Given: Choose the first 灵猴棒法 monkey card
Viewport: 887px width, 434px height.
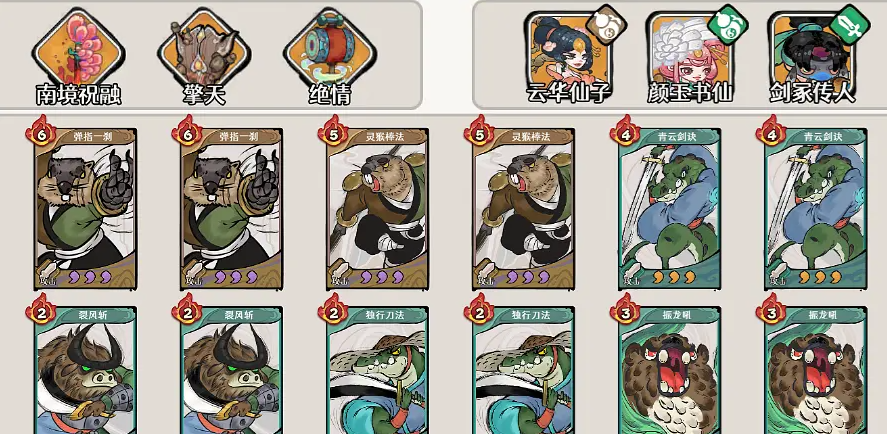Looking at the screenshot, I should [x=377, y=209].
